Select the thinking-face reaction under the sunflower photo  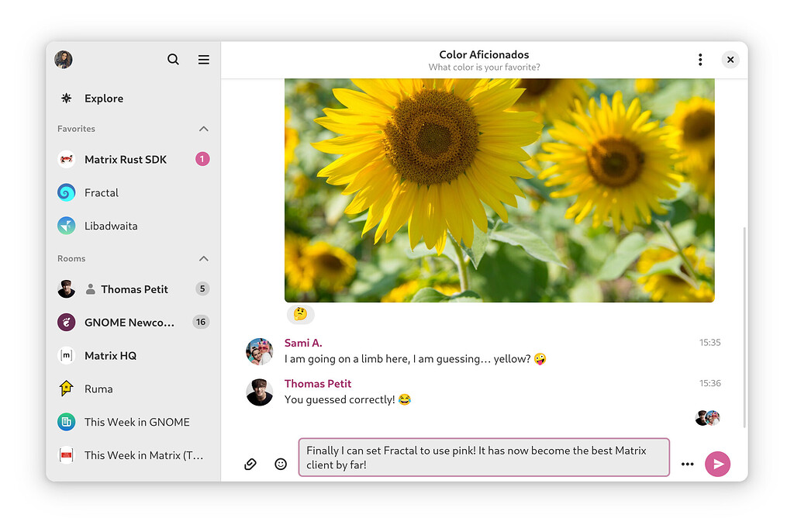click(301, 314)
